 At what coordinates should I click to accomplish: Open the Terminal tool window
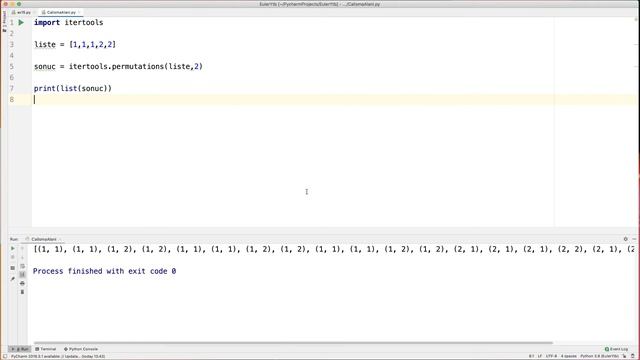[45, 349]
